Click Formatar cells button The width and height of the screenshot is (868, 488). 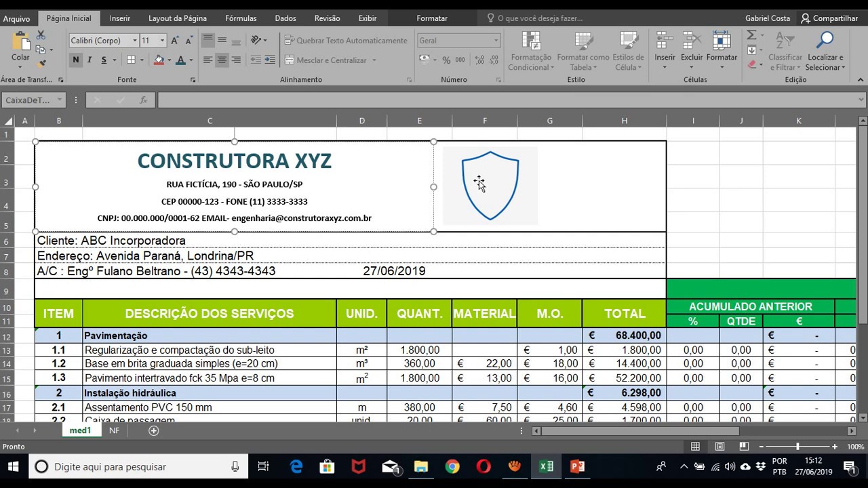722,52
